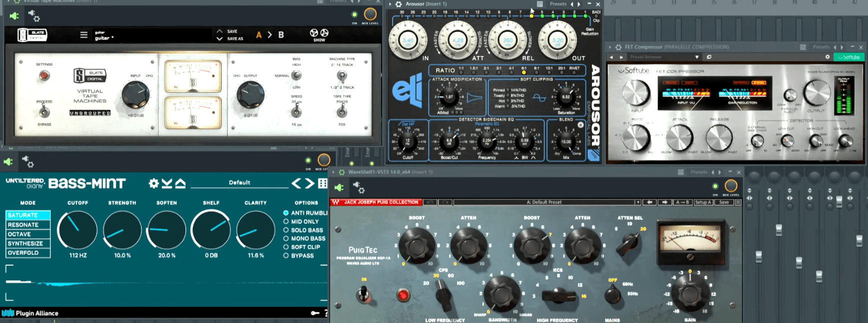Click SAVE in Slate preset bar
The image size is (868, 323).
[x=232, y=31]
